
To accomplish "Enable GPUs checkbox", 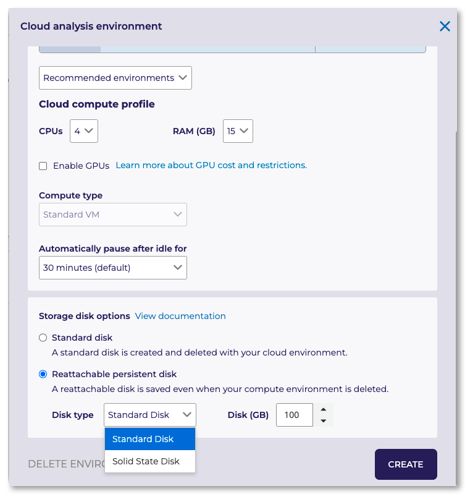I will click(43, 166).
